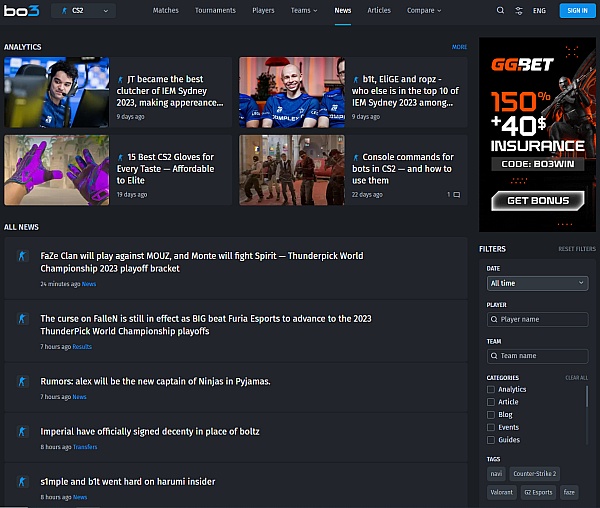This screenshot has height=508, width=600.
Task: Click the search icon in the Team name field
Action: [x=494, y=356]
